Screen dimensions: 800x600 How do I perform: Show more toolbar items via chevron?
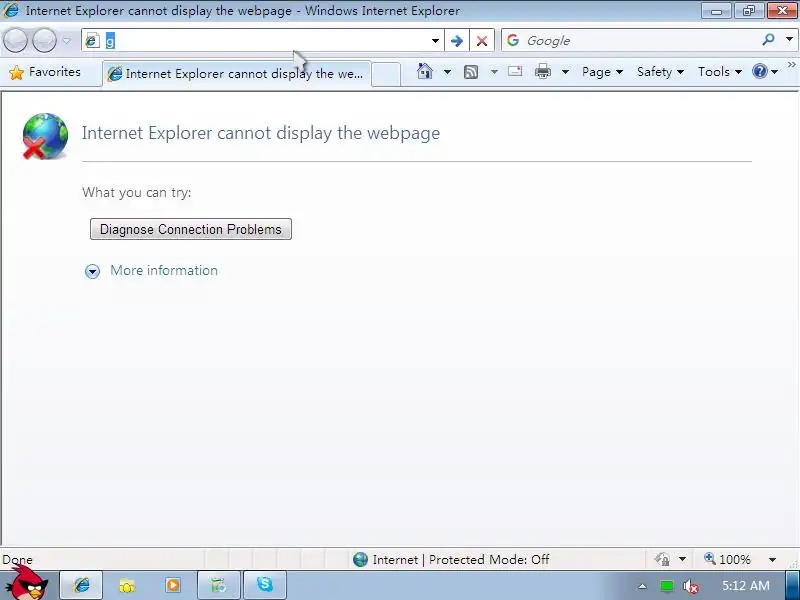(x=791, y=64)
